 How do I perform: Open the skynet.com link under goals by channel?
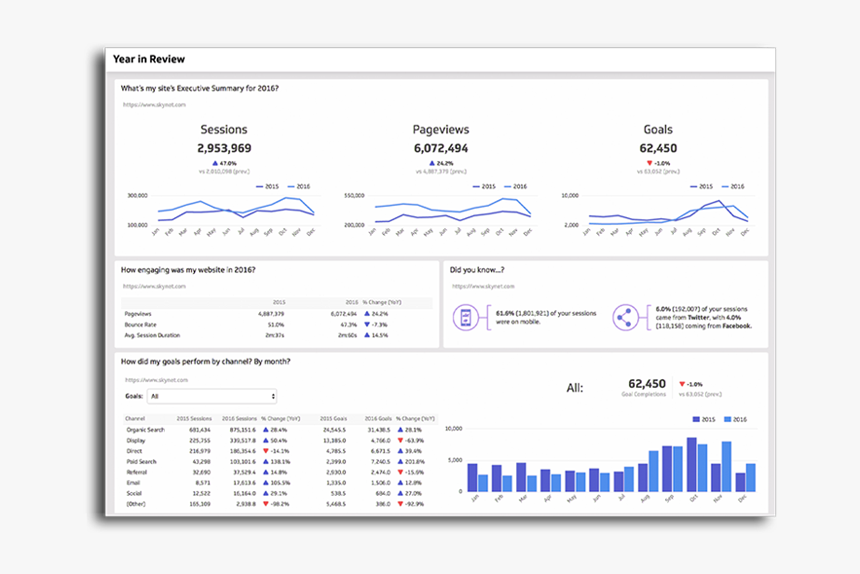(156, 380)
